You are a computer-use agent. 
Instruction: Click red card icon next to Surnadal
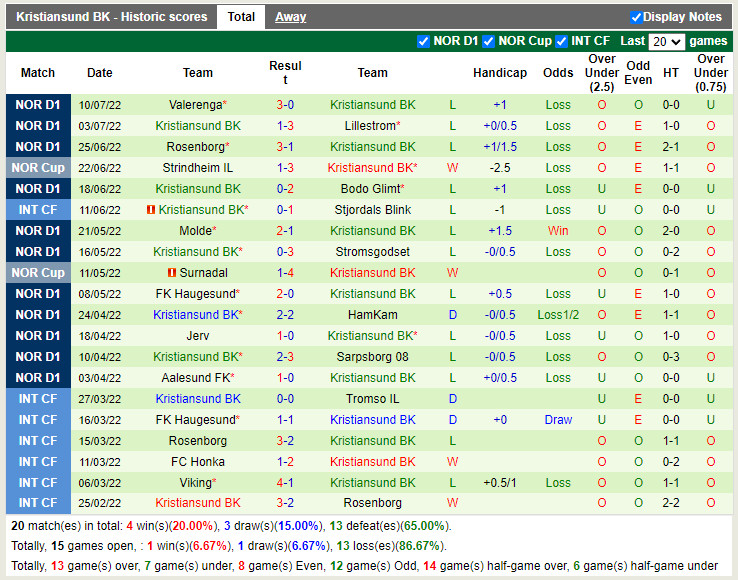point(172,273)
